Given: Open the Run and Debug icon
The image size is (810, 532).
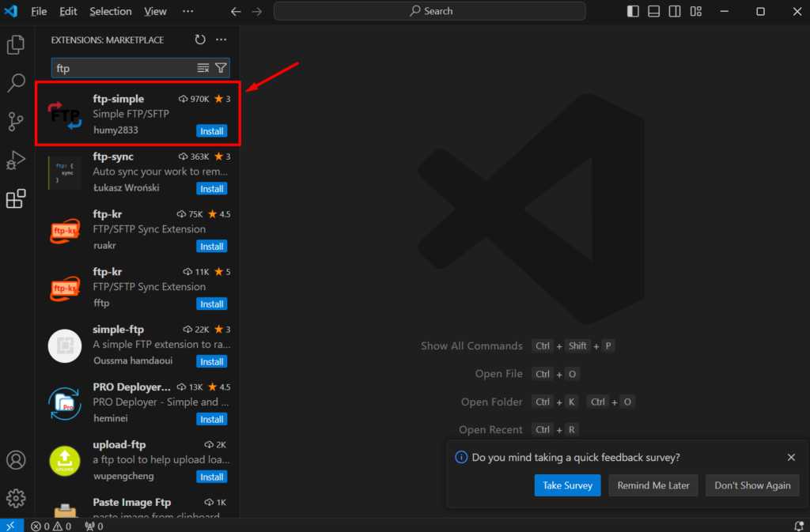Looking at the screenshot, I should 16,160.
